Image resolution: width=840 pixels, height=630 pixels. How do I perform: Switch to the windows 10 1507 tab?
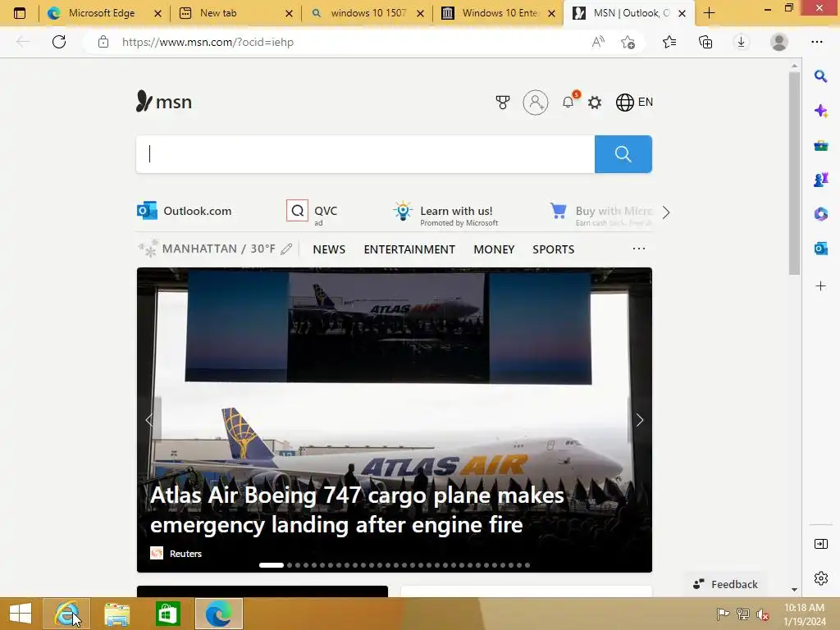(x=368, y=13)
